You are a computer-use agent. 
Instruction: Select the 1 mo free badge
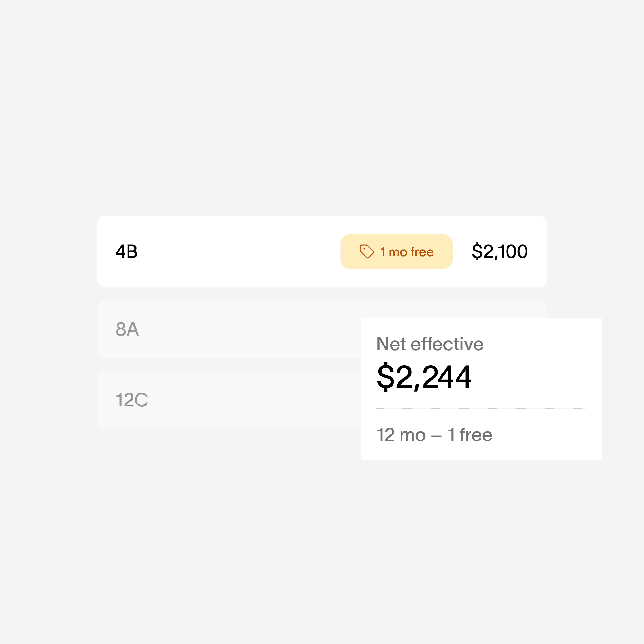click(x=396, y=251)
